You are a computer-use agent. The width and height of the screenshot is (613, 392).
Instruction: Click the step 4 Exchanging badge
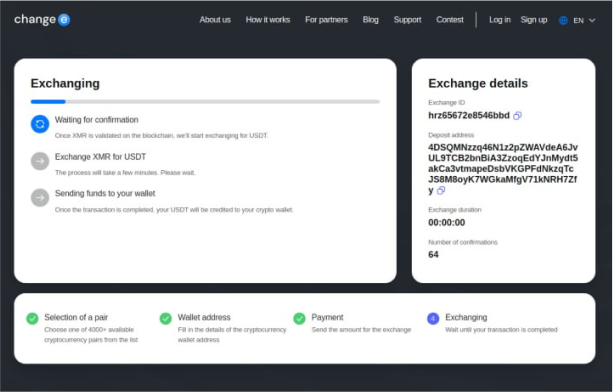tap(433, 319)
